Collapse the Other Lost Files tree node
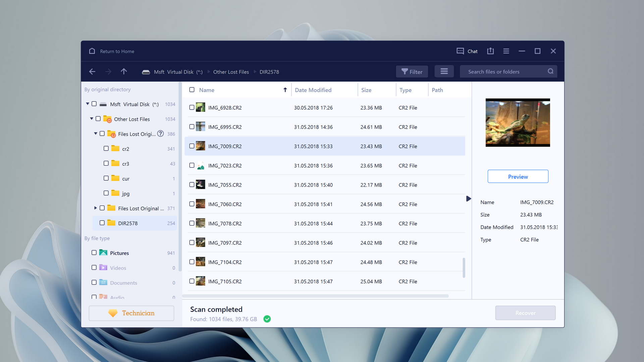This screenshot has height=362, width=644. point(92,119)
